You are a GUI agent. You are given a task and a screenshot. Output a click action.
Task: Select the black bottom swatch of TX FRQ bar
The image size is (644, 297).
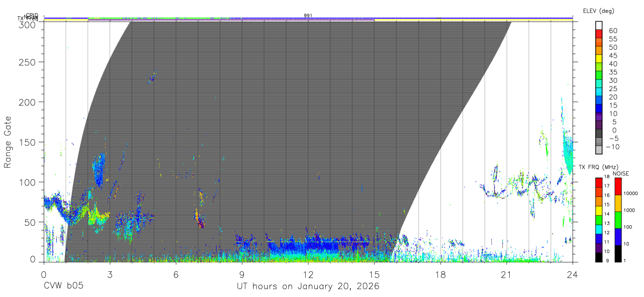tap(598, 257)
